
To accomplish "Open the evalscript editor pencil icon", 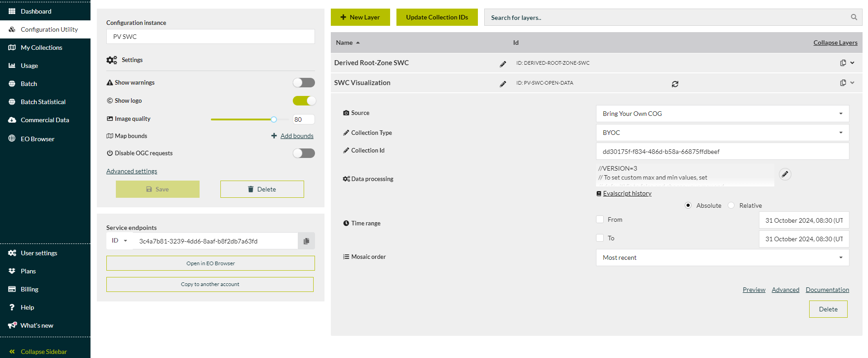I will (x=785, y=174).
